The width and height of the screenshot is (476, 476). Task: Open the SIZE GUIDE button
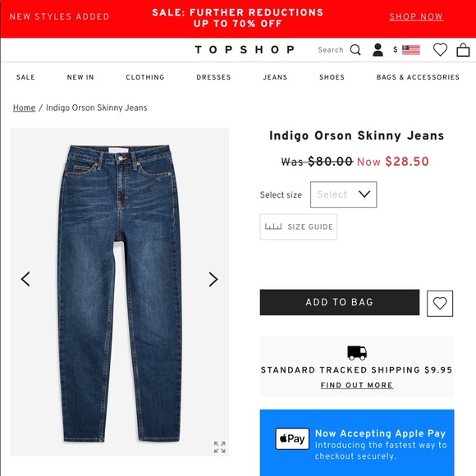point(299,227)
